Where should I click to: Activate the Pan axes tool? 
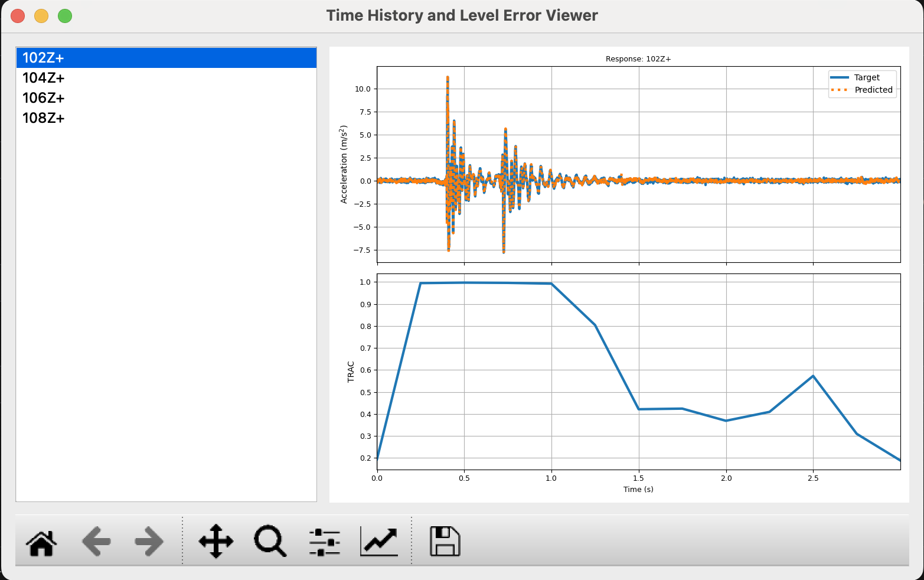(216, 541)
